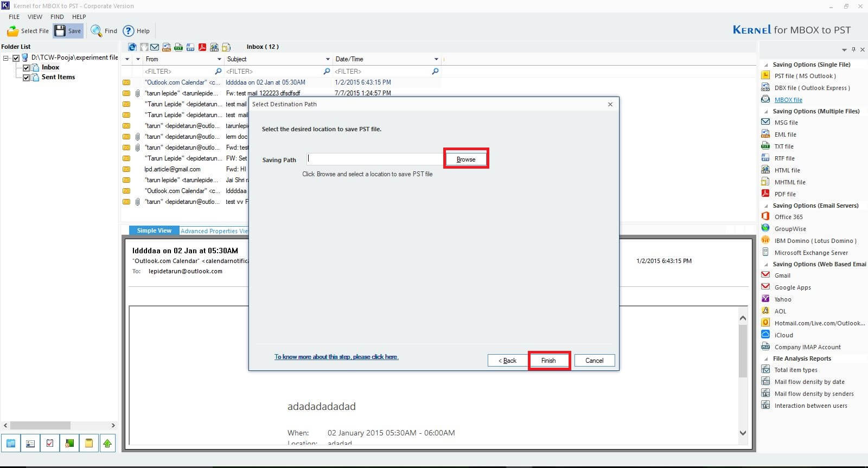
Task: Open the Notes view icon at bottom left
Action: point(88,443)
